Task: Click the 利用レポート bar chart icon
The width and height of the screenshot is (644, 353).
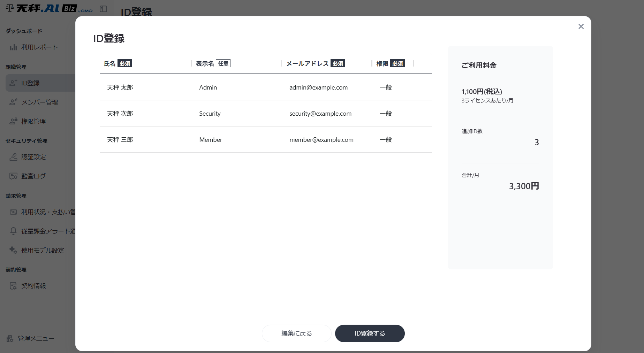Action: tap(13, 47)
